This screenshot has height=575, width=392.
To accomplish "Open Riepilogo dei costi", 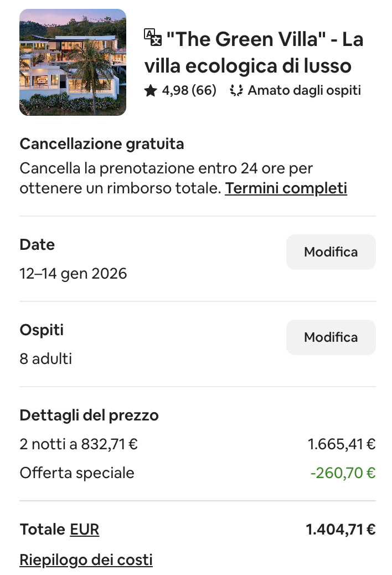I will point(86,560).
